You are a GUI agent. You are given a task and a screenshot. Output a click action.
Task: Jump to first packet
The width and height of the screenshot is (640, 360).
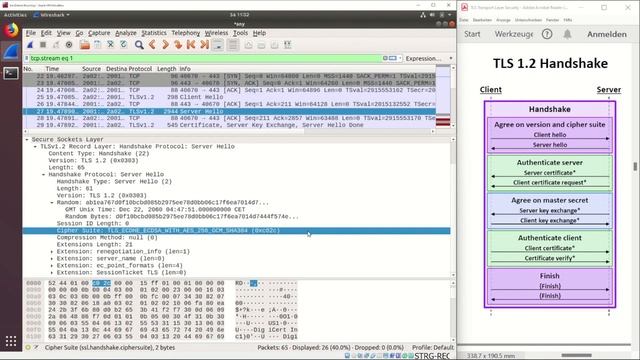(x=191, y=45)
